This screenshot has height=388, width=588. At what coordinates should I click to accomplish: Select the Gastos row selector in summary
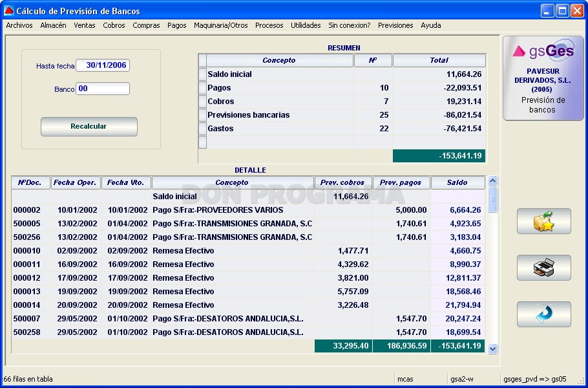202,128
